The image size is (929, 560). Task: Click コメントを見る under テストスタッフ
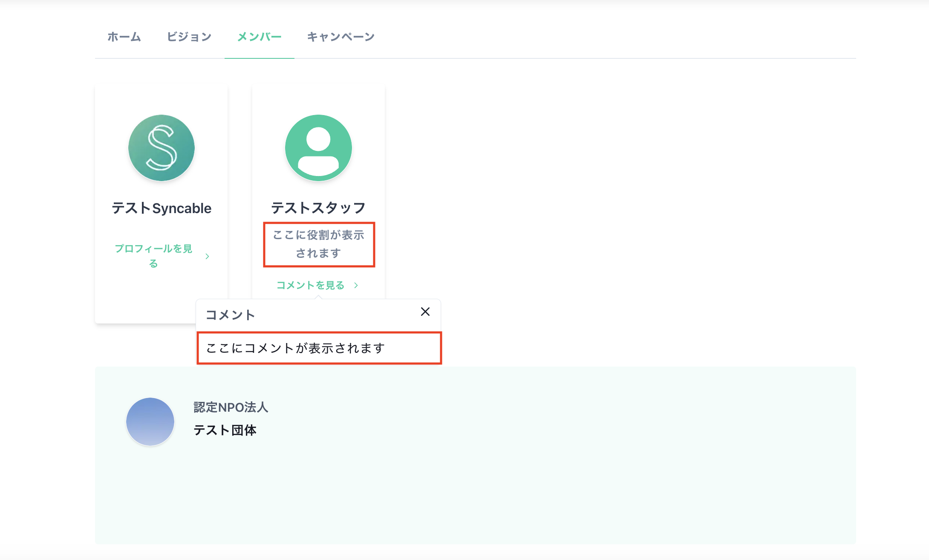pyautogui.click(x=310, y=285)
